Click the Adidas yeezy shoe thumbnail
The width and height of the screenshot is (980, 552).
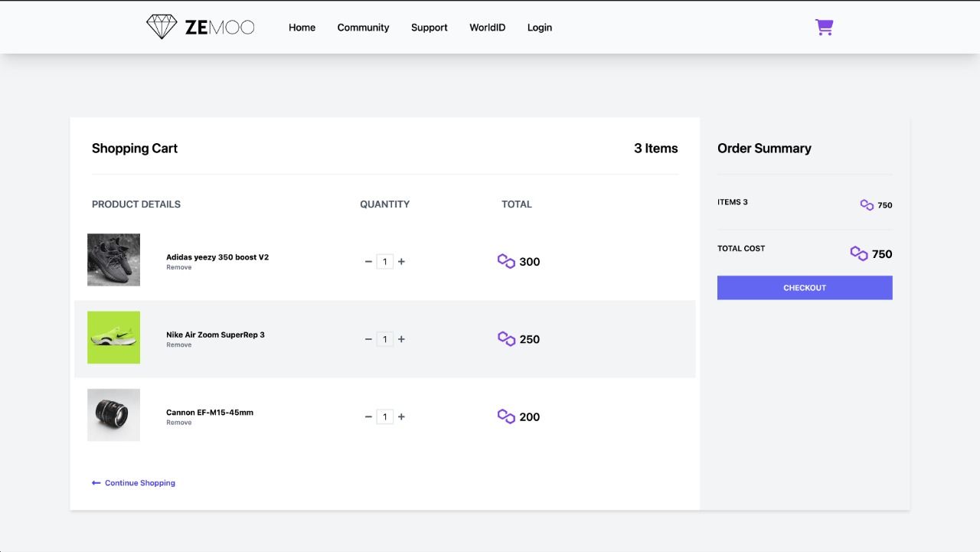(113, 260)
